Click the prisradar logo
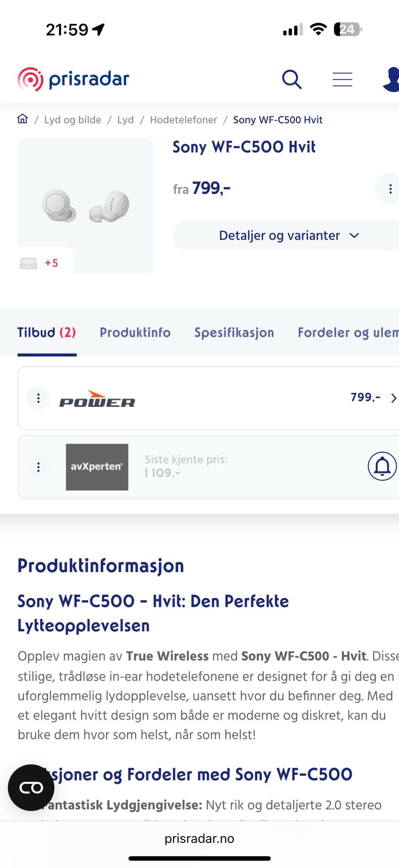Image resolution: width=399 pixels, height=868 pixels. [x=73, y=79]
